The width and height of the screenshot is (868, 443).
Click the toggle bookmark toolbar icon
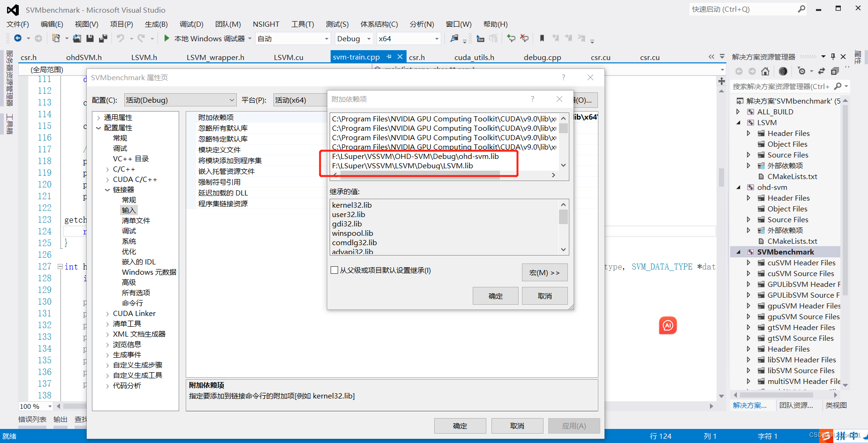(542, 38)
